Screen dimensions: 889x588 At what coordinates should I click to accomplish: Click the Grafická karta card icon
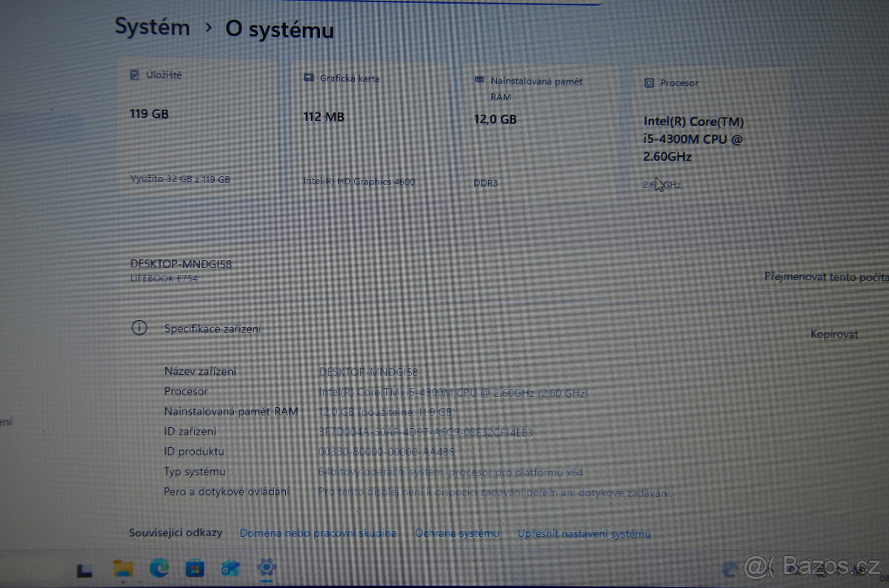tap(308, 77)
